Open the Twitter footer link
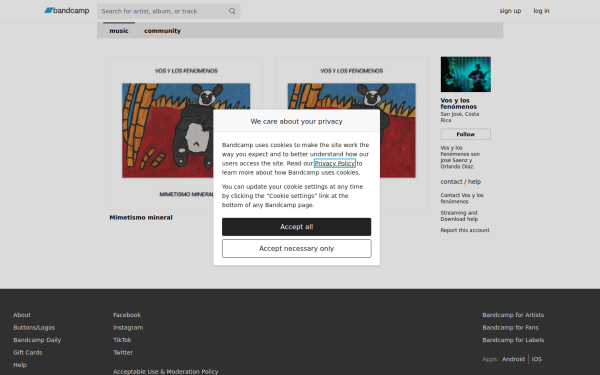Screen dimensions: 600x375 click(123, 352)
